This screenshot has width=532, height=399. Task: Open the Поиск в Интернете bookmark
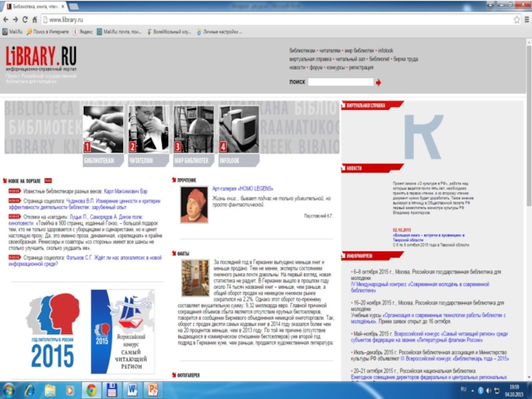(x=47, y=32)
